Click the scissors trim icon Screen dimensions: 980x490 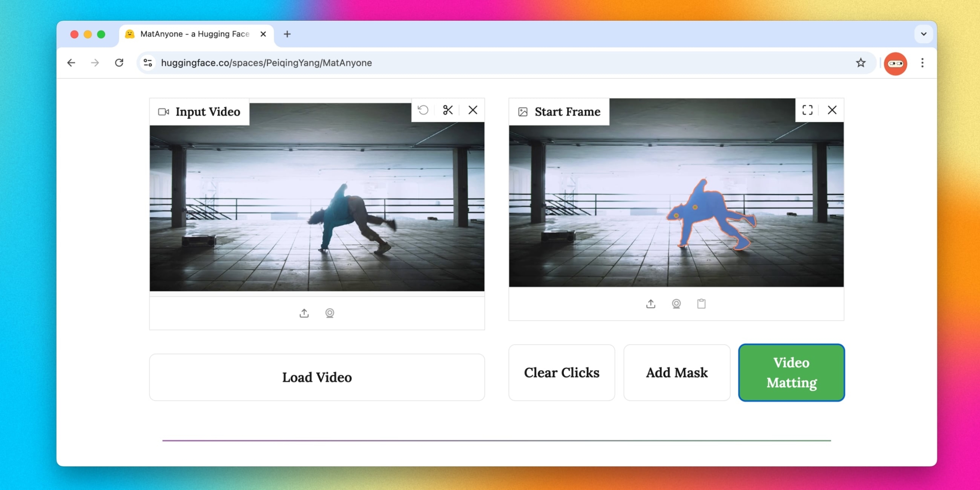[x=448, y=110]
